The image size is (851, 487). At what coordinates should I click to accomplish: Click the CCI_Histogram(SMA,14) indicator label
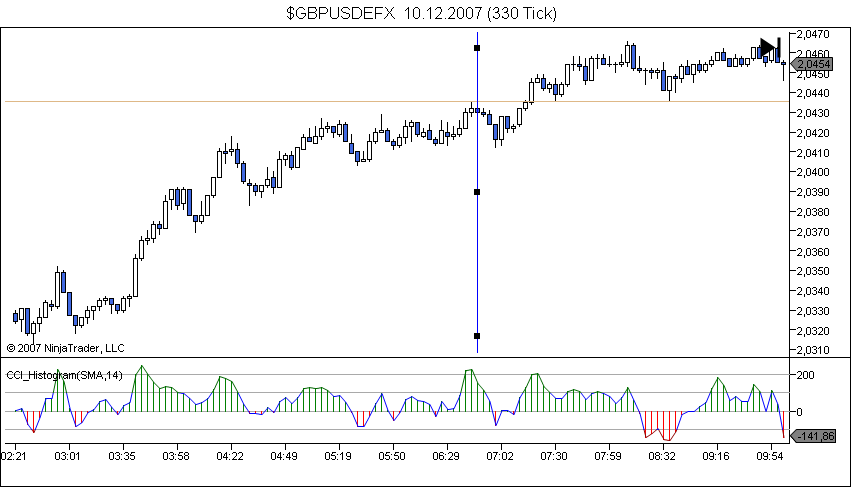(64, 375)
